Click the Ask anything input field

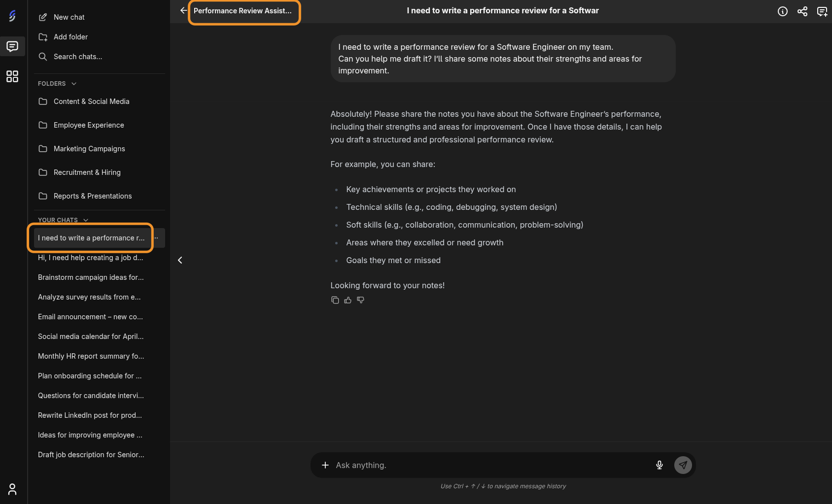(488, 465)
